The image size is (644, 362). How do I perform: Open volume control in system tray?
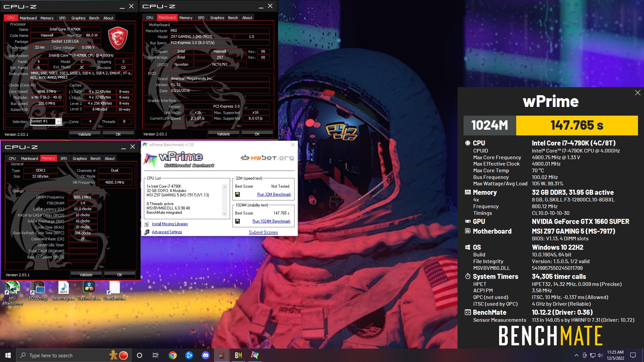click(x=600, y=355)
